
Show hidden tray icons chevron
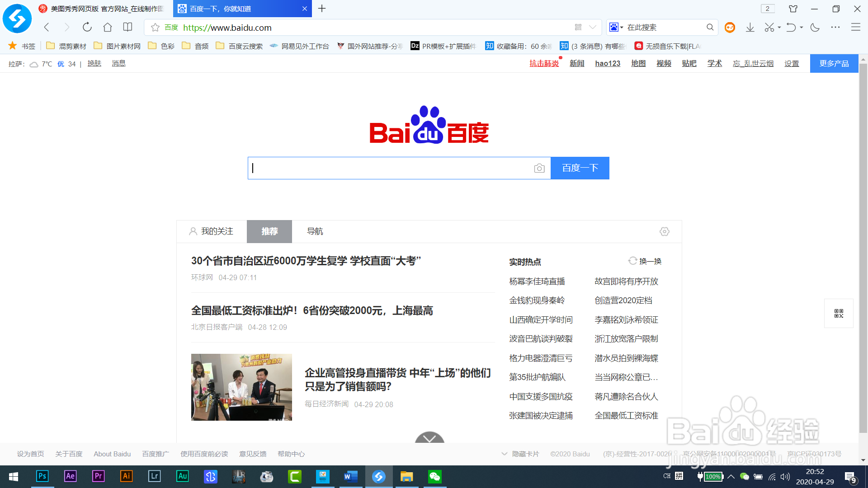(731, 476)
